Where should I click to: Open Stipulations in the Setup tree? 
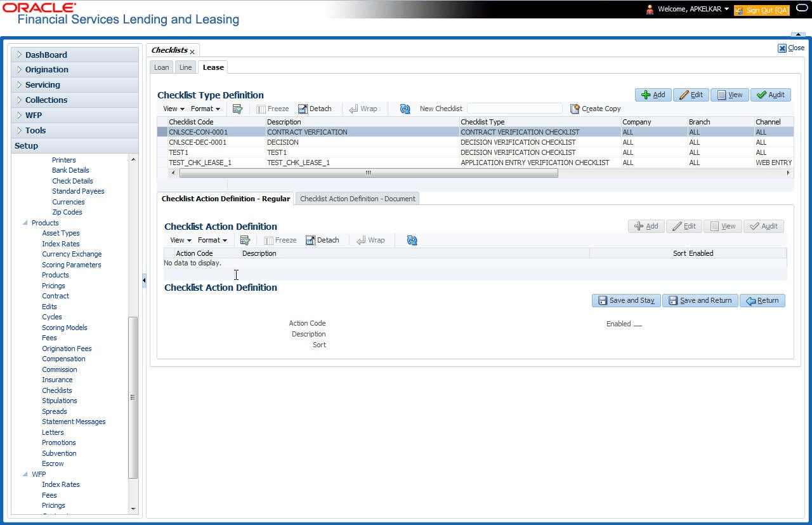click(60, 401)
